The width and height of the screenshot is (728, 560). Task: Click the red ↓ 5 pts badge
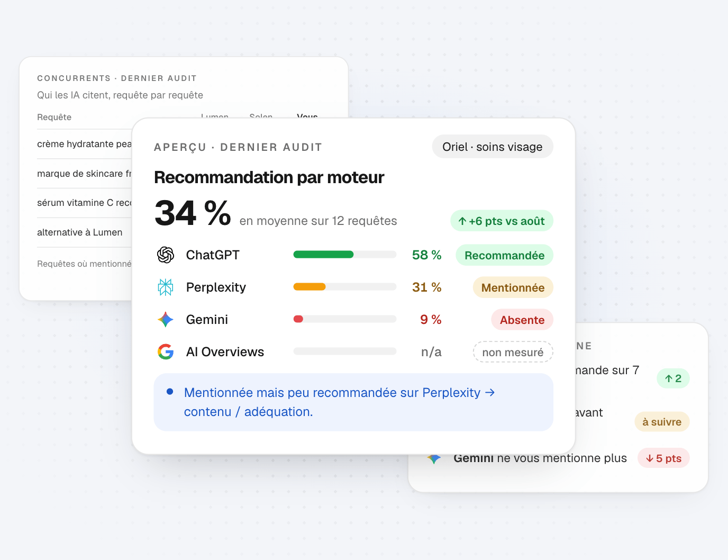tap(663, 458)
